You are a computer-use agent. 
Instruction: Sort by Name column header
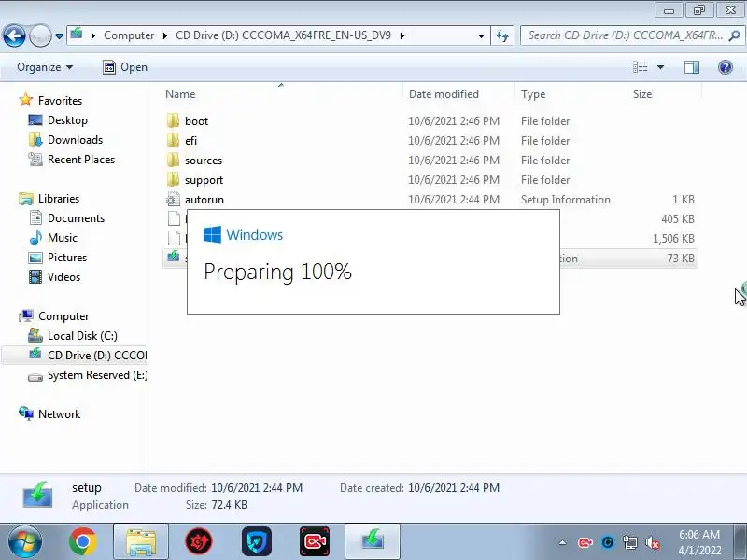pos(281,94)
